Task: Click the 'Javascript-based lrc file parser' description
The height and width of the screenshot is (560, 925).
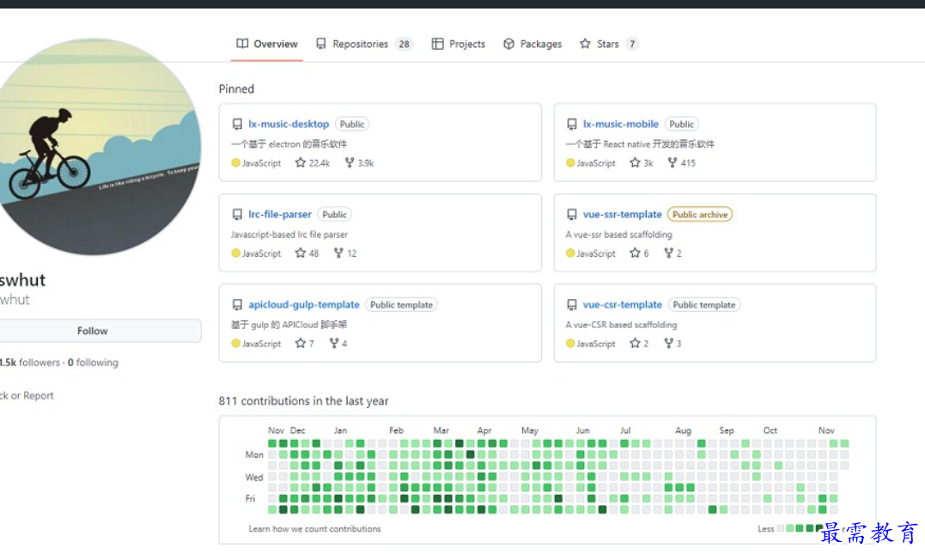Action: [x=289, y=234]
